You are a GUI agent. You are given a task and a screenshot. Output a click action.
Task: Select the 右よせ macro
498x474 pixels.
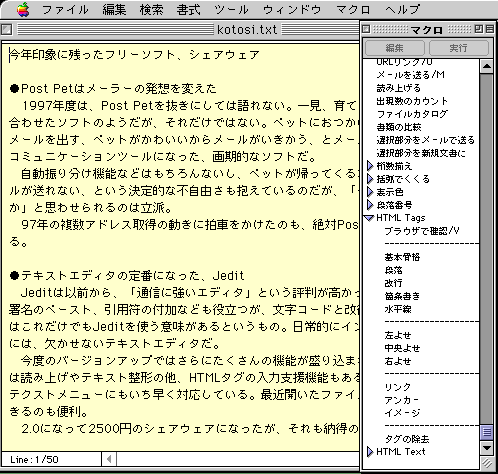[398, 361]
